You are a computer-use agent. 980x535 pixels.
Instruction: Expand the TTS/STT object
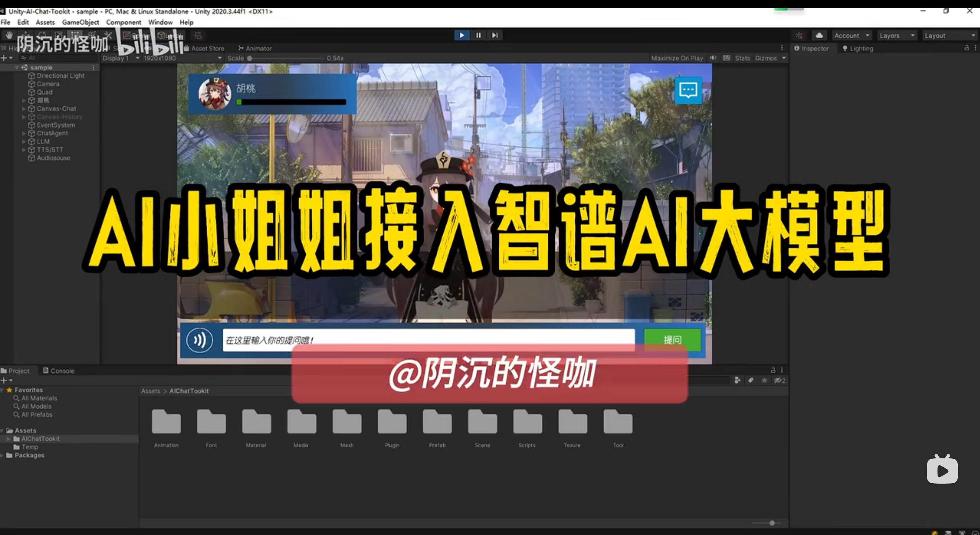point(24,150)
